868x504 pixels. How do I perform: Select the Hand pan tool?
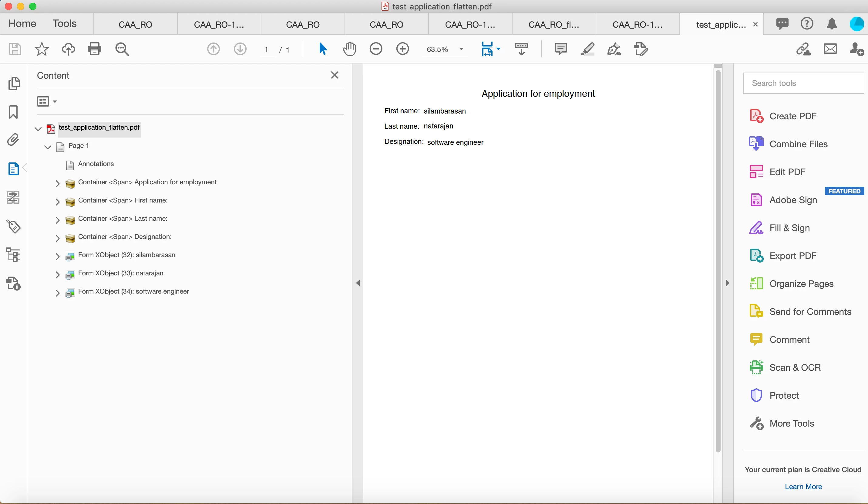pos(349,49)
